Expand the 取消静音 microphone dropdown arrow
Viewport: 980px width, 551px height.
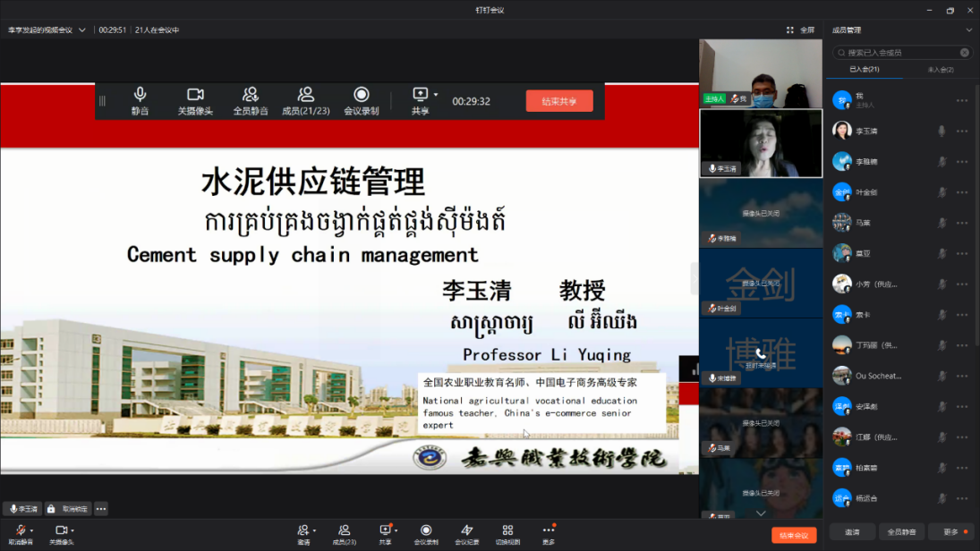[x=31, y=530]
